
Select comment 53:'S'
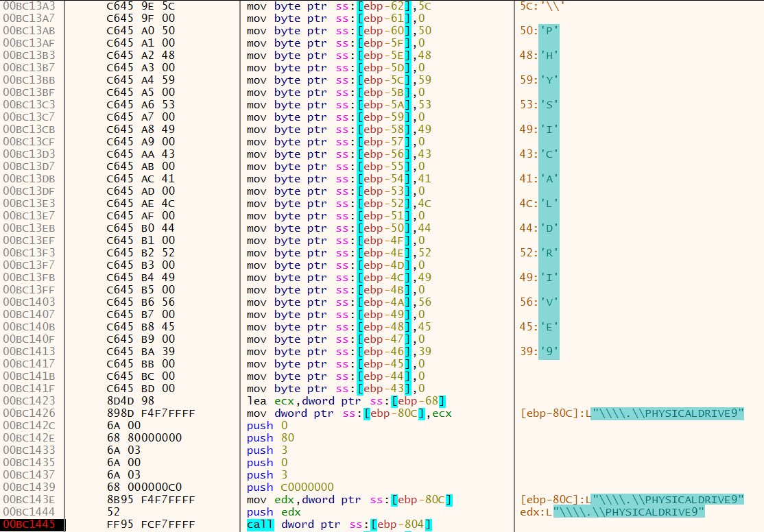(x=539, y=105)
